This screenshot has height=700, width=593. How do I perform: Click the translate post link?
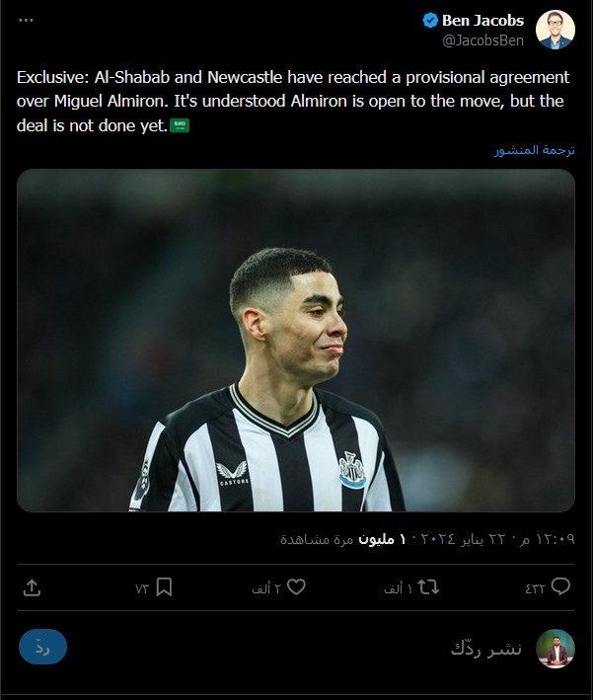[534, 150]
